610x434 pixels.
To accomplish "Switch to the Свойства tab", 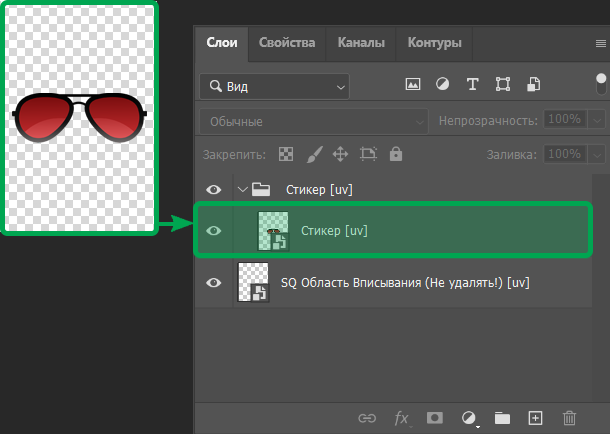I will [287, 43].
